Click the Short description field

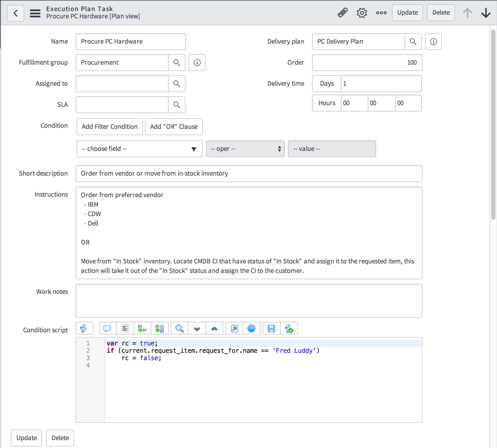point(249,174)
